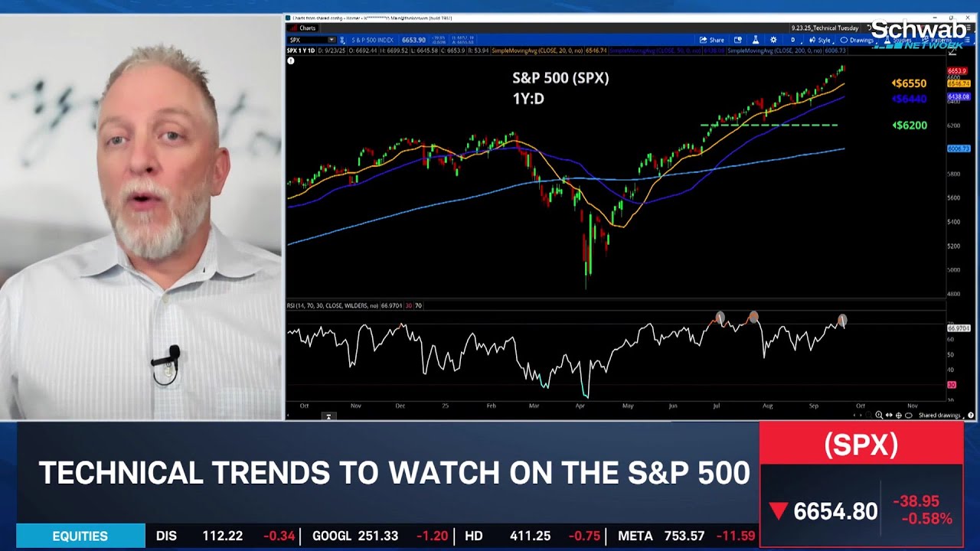The width and height of the screenshot is (980, 551).
Task: Click the help question mark icon
Action: click(971, 415)
